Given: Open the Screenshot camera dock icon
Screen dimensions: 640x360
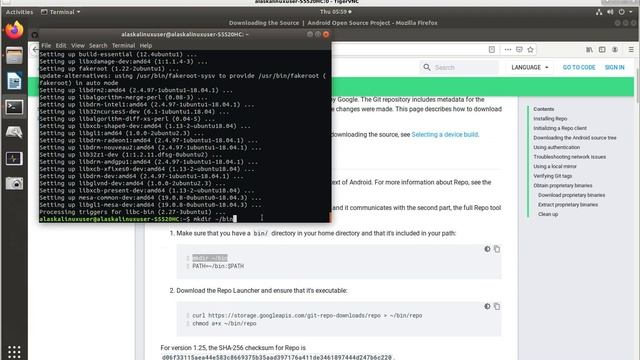Looking at the screenshot, I should 14,184.
